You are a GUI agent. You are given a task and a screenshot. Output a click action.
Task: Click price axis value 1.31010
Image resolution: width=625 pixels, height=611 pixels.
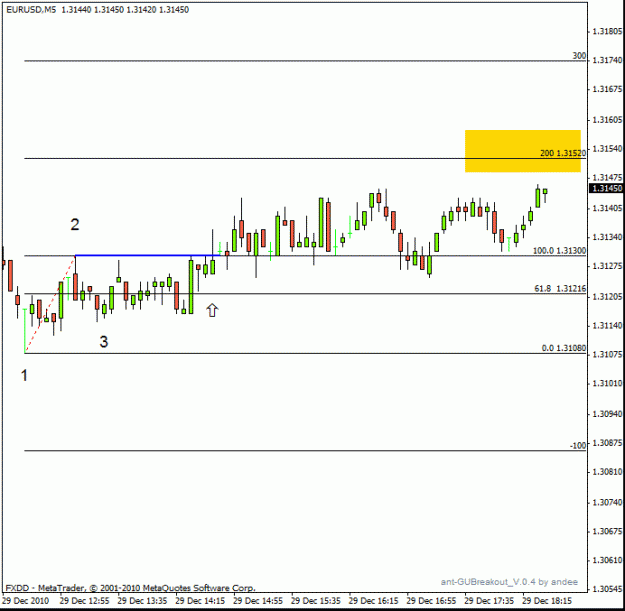pos(607,383)
